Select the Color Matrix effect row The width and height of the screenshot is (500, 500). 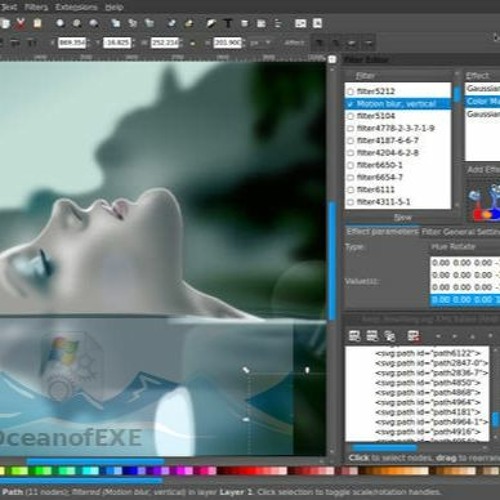(x=482, y=101)
